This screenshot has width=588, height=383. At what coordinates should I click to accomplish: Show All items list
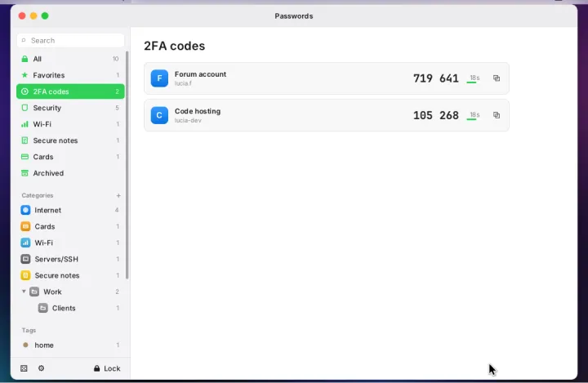pos(70,59)
